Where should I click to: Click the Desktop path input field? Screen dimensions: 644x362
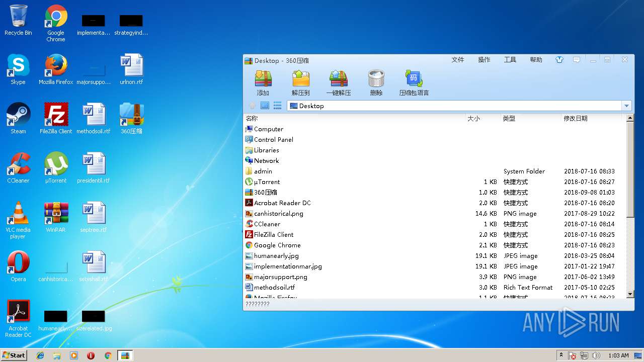coord(455,106)
